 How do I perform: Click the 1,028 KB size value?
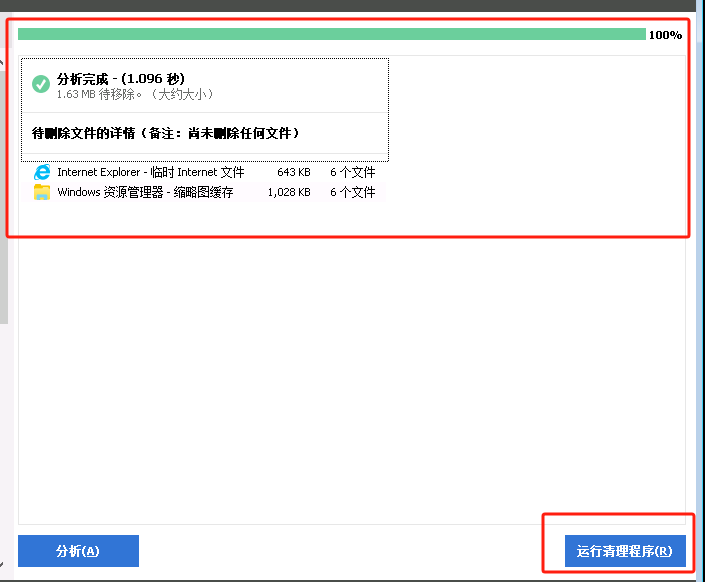(288, 192)
